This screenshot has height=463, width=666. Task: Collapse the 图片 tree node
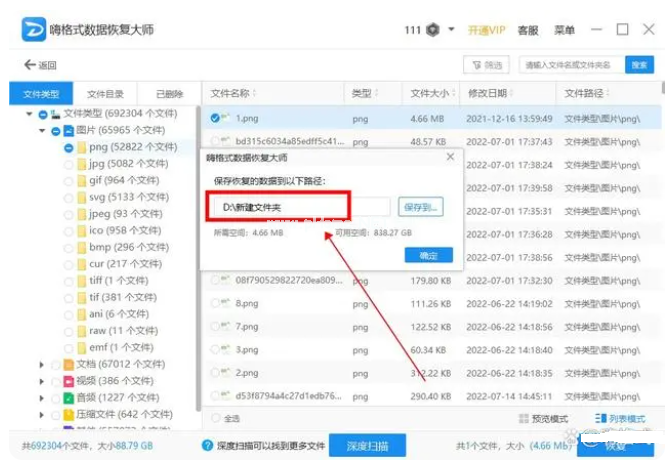click(42, 130)
